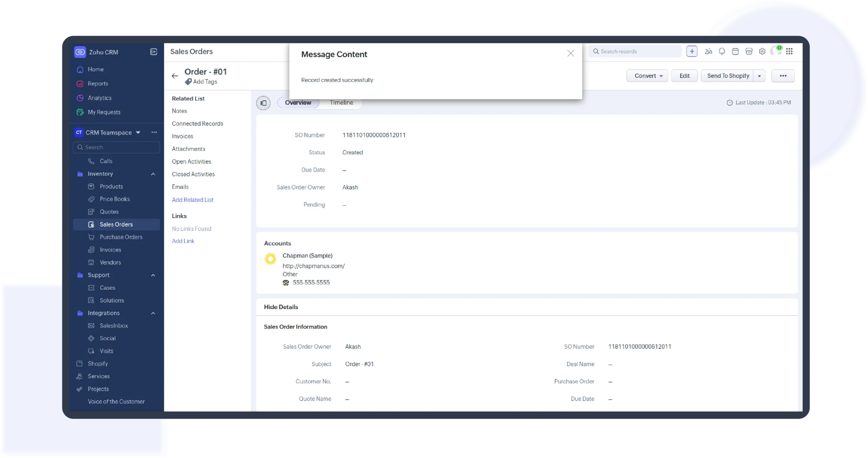Screen dimensions: 868x458
Task: Expand the Send To Shopify options arrow
Action: tap(759, 76)
